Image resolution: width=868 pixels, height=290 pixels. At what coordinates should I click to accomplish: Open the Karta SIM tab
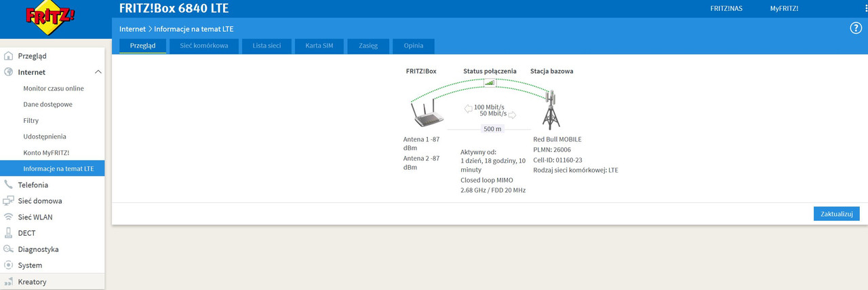tap(319, 46)
